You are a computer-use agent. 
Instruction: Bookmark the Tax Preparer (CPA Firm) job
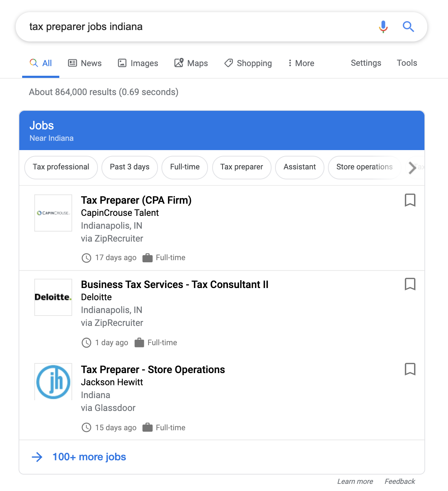[410, 200]
